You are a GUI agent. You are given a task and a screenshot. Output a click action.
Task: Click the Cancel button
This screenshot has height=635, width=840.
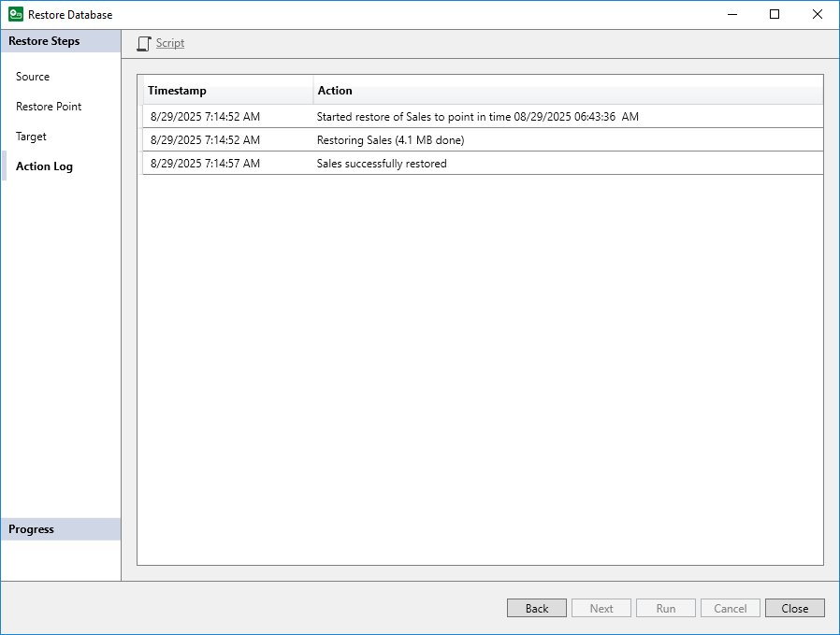pos(730,608)
